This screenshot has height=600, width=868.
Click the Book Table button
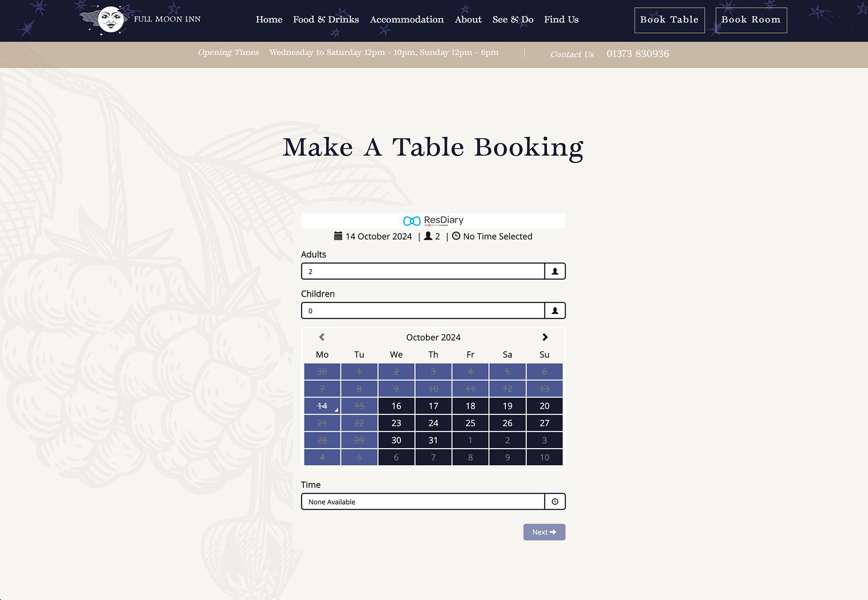pos(670,20)
